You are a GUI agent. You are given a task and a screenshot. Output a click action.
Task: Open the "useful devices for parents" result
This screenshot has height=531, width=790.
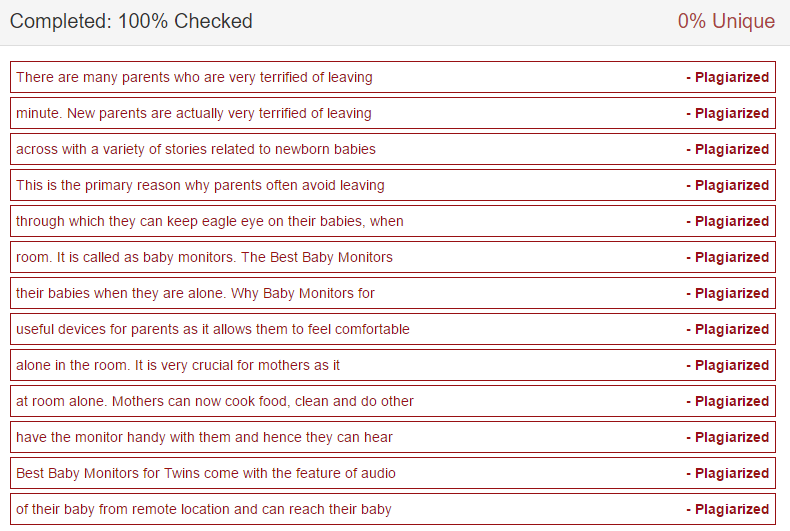click(213, 329)
